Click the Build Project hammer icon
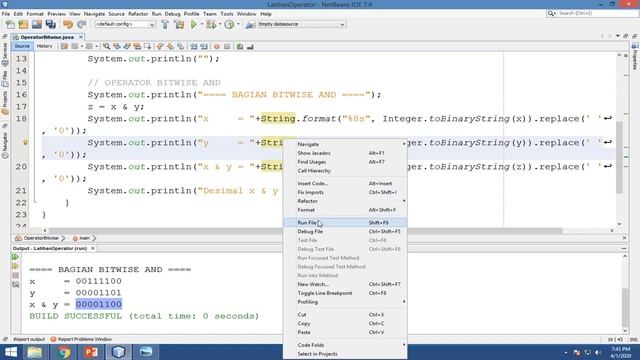Image resolution: width=640 pixels, height=360 pixels. coord(165,24)
